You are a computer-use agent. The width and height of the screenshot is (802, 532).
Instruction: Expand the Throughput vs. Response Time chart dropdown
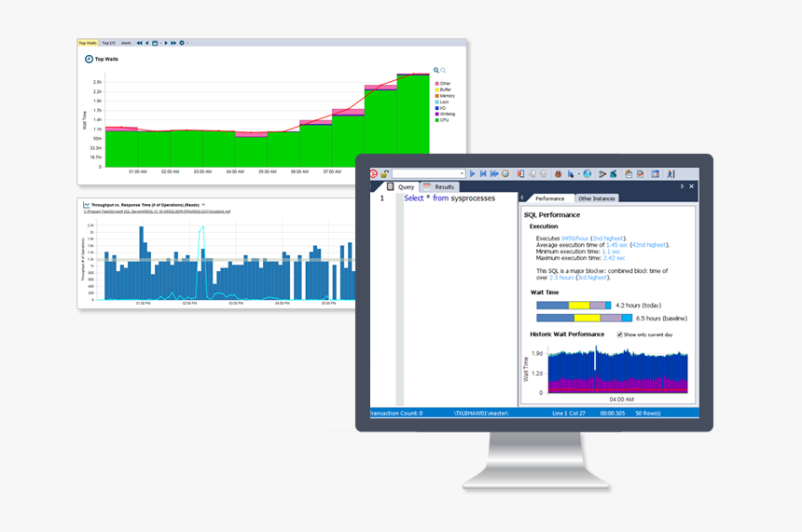click(x=203, y=204)
